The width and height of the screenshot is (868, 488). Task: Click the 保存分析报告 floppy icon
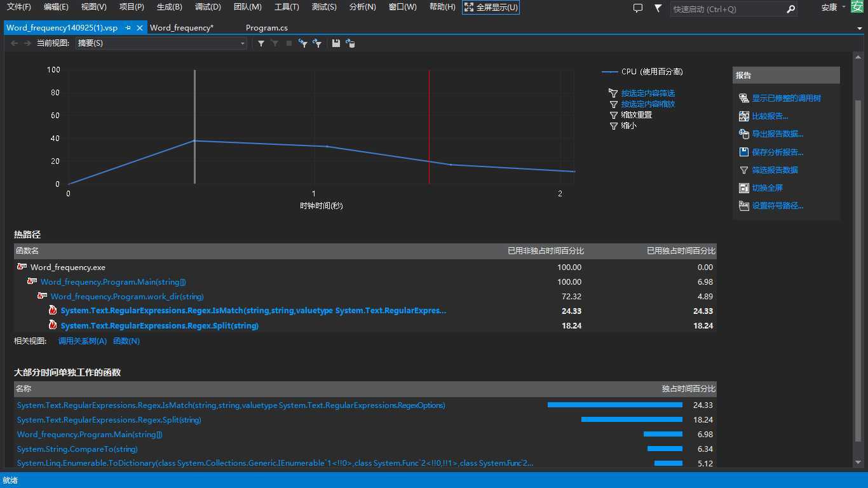tap(744, 152)
